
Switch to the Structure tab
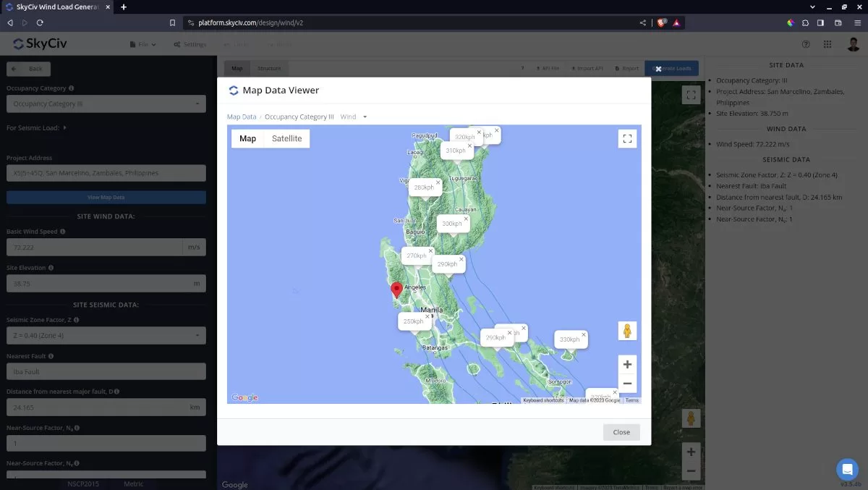(269, 67)
